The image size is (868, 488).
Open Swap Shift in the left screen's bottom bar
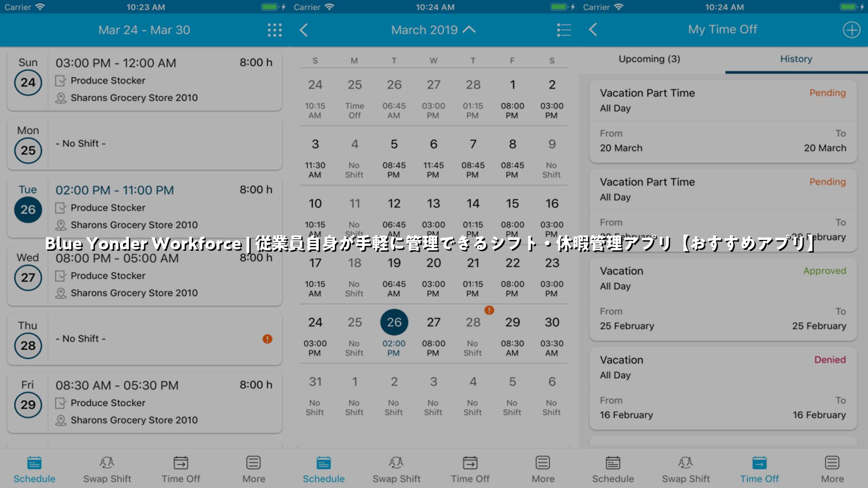(x=107, y=470)
